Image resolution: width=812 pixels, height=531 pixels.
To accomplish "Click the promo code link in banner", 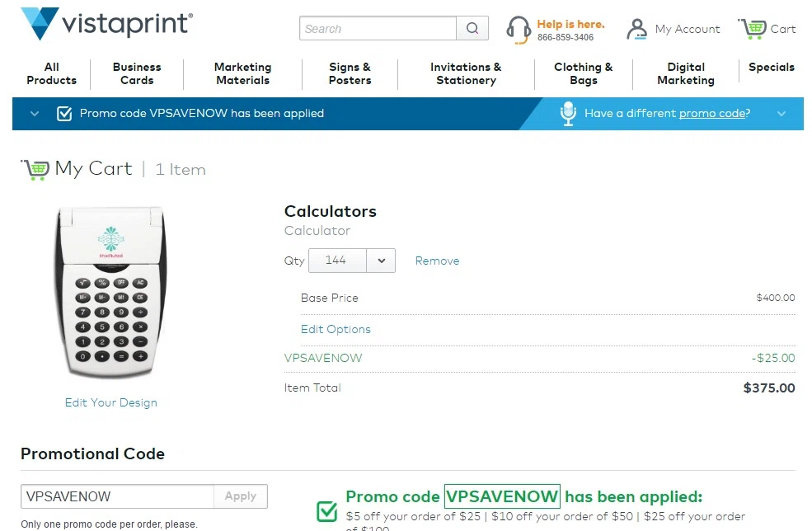I will pyautogui.click(x=712, y=114).
